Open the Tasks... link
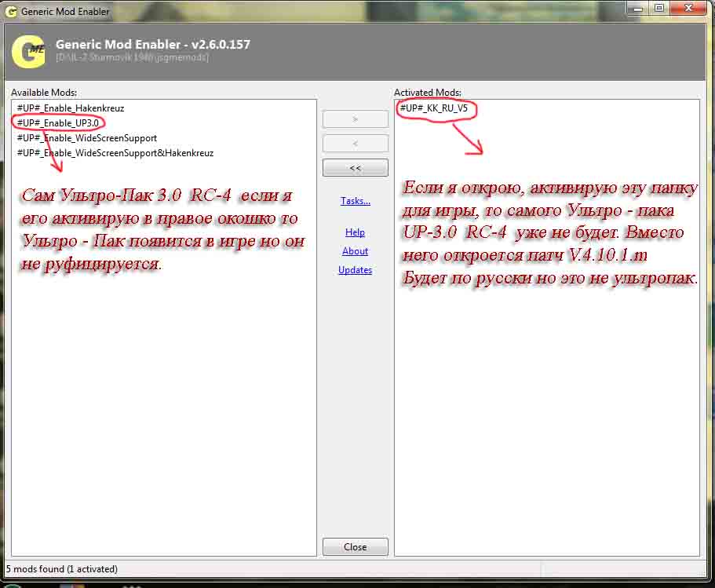 coord(356,201)
